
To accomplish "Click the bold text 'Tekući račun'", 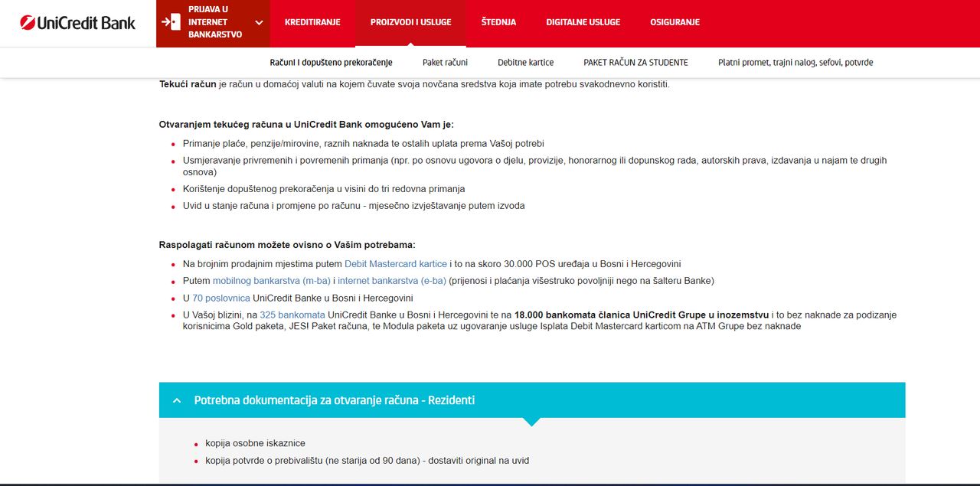I will (x=188, y=84).
